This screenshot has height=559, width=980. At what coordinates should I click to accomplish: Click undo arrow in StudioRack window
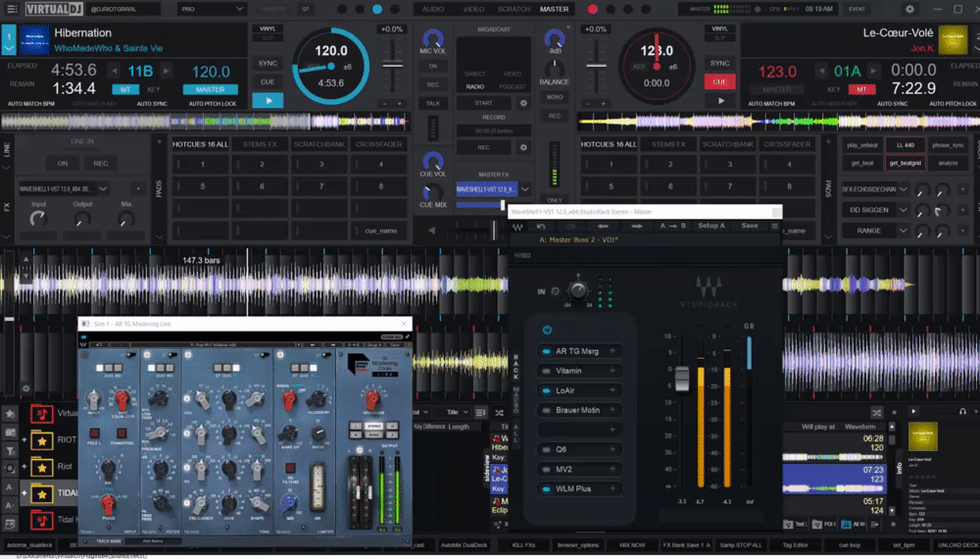[x=541, y=226]
